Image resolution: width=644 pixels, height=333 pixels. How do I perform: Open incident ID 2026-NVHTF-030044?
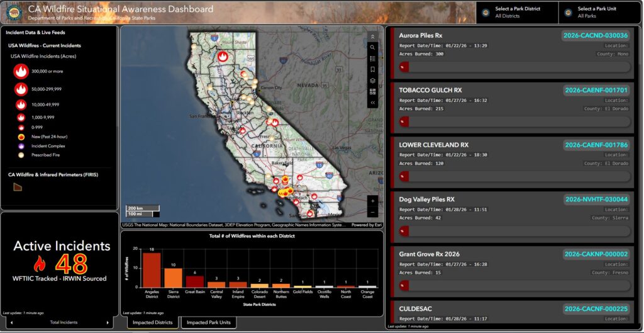click(x=596, y=200)
